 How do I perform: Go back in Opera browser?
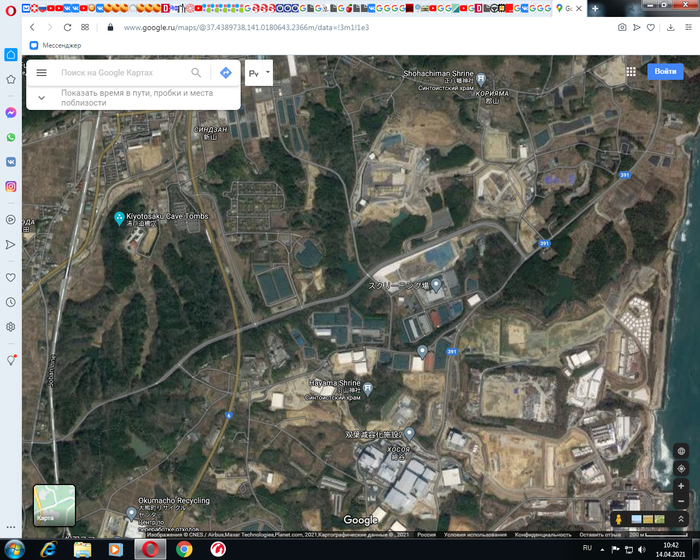pyautogui.click(x=32, y=27)
